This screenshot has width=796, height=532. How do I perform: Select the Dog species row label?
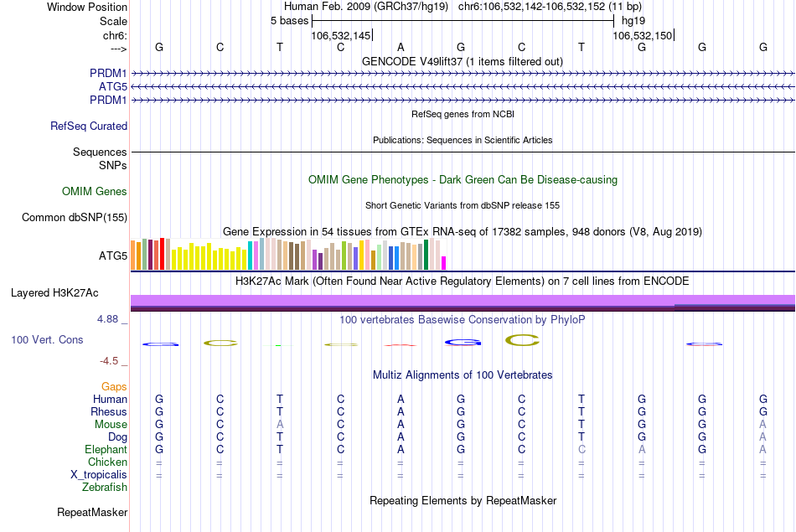(117, 437)
